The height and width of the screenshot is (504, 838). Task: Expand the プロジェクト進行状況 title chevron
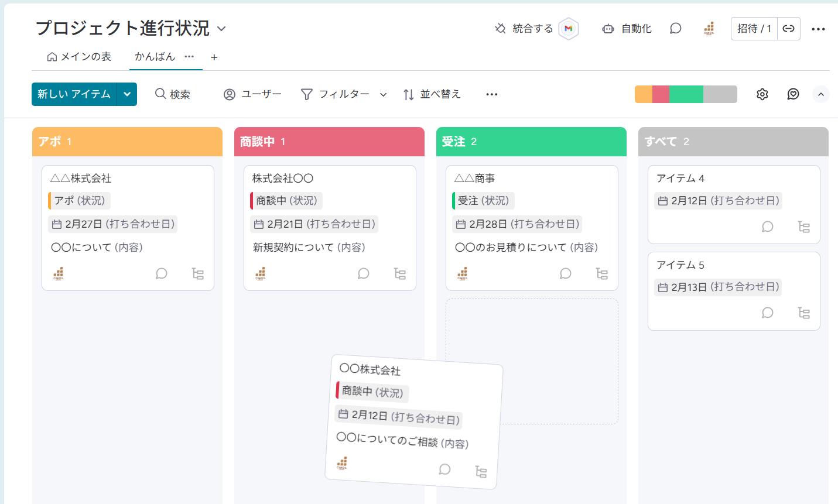tap(221, 29)
